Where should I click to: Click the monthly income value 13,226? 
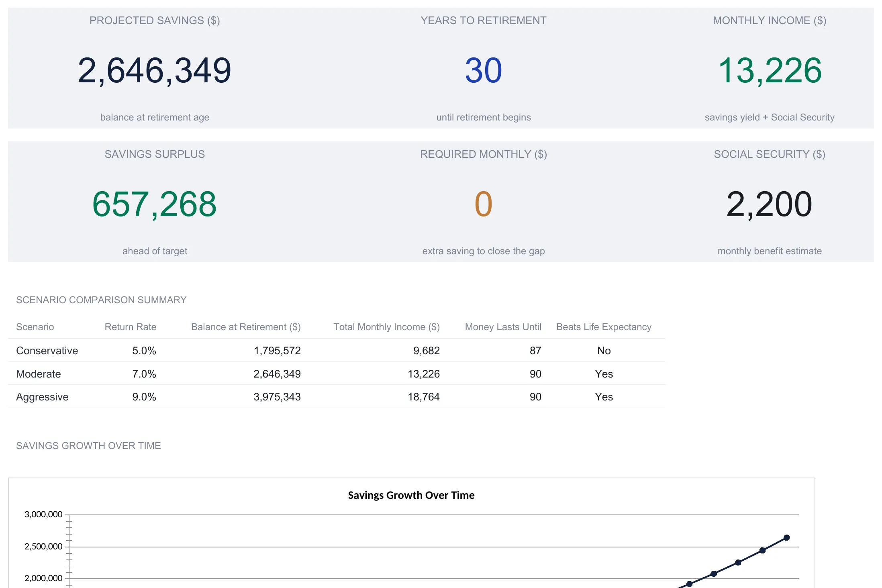tap(770, 71)
